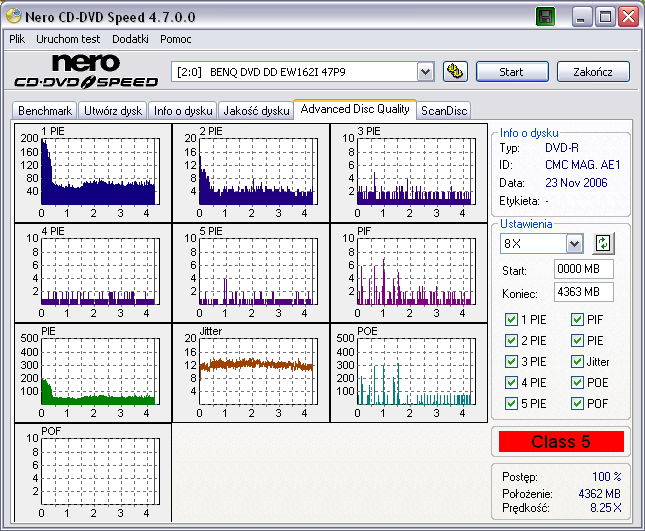645x531 pixels.
Task: Click the orange Jitter graph
Action: pyautogui.click(x=251, y=373)
